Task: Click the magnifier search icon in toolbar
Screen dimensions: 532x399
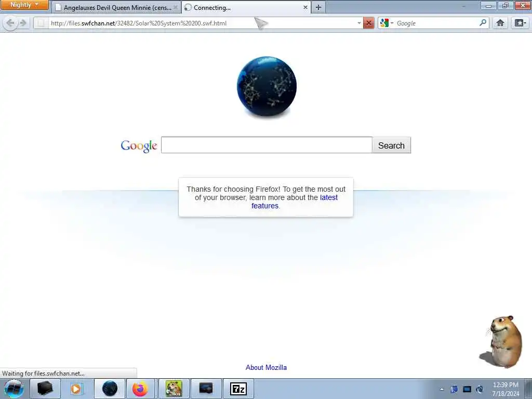Action: pyautogui.click(x=483, y=23)
